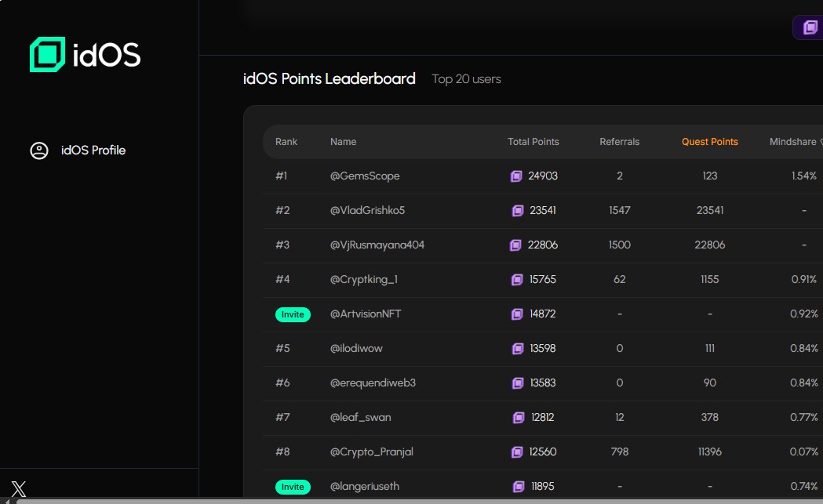The width and height of the screenshot is (823, 504).
Task: Click the points icon next to 12560
Action: (517, 452)
